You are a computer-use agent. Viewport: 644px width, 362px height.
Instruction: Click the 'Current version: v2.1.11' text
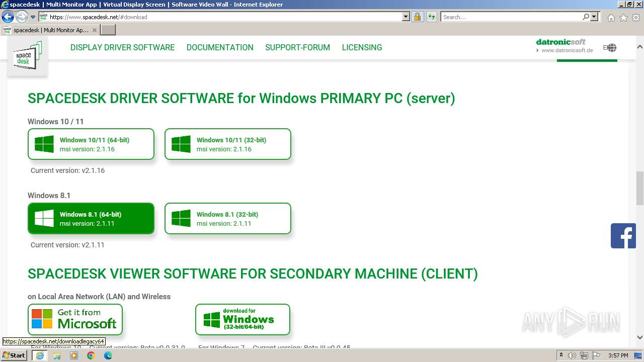67,245
